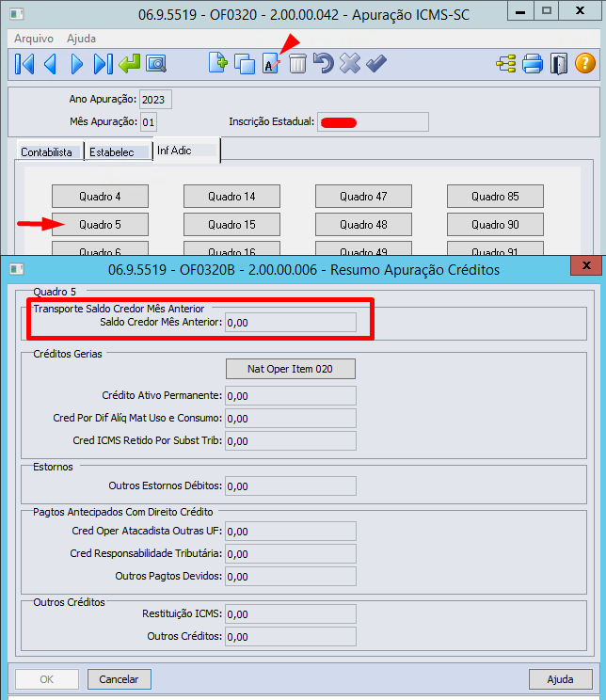This screenshot has height=700, width=606.
Task: Open the Arquivo menu
Action: 33,39
